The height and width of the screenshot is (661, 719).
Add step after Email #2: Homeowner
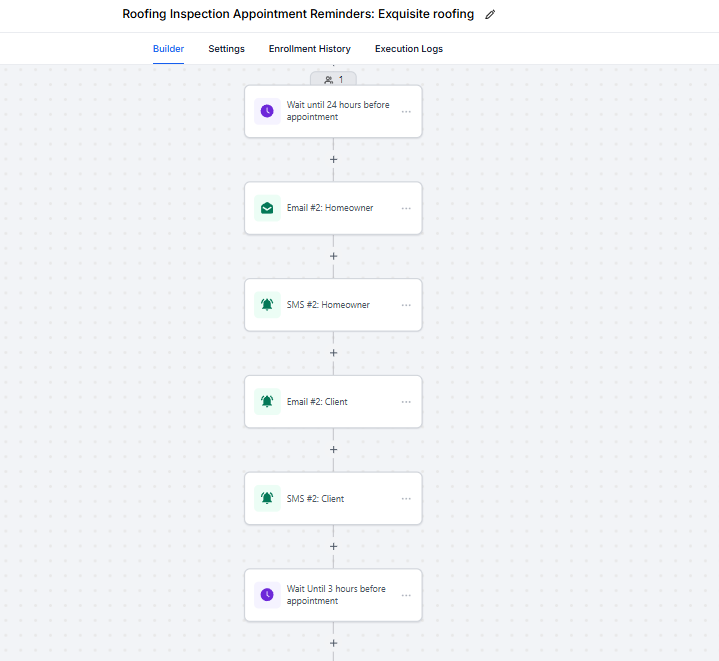(x=333, y=256)
